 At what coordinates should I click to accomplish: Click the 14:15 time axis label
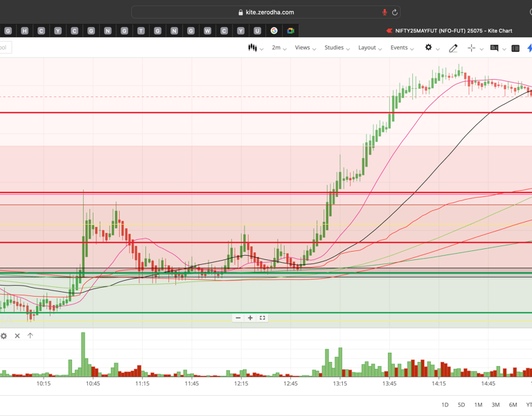click(x=438, y=383)
